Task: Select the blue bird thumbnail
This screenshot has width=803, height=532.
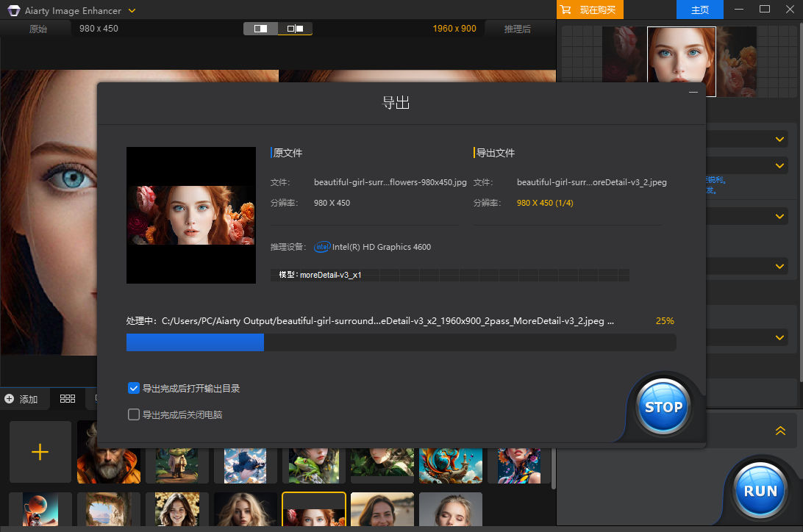Action: 246,466
